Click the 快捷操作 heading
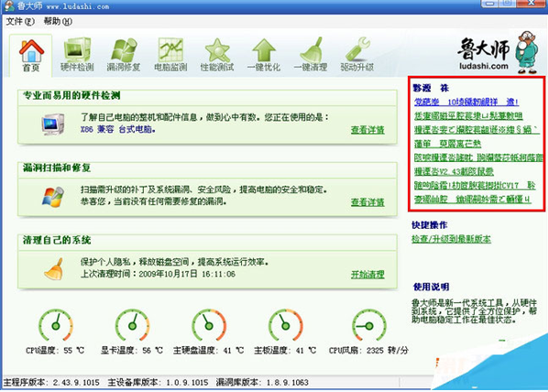 [x=430, y=225]
